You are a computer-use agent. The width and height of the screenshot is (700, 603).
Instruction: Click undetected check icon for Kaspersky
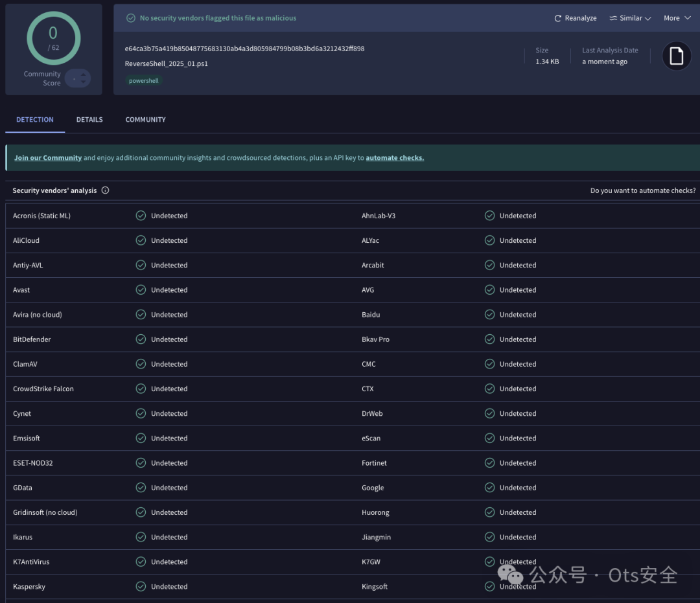141,587
